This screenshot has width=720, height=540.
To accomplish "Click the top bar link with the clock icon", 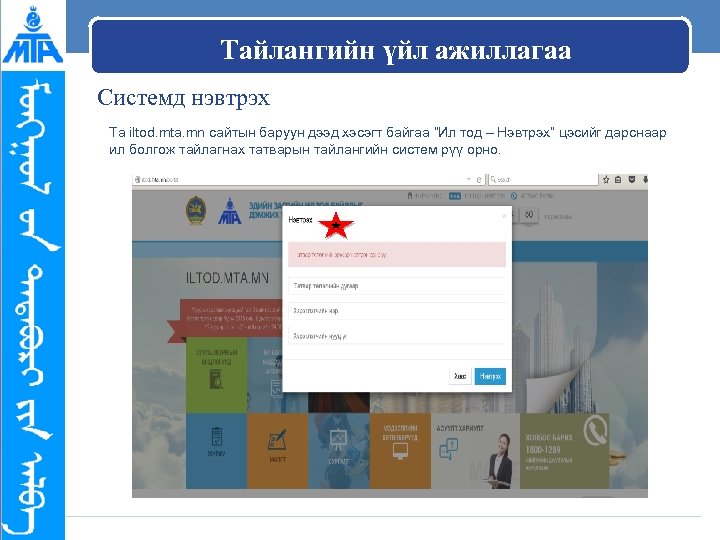I will tap(533, 196).
